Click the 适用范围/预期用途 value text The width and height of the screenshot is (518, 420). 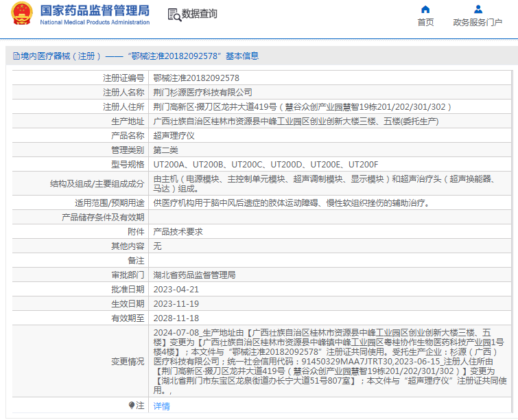pos(293,202)
